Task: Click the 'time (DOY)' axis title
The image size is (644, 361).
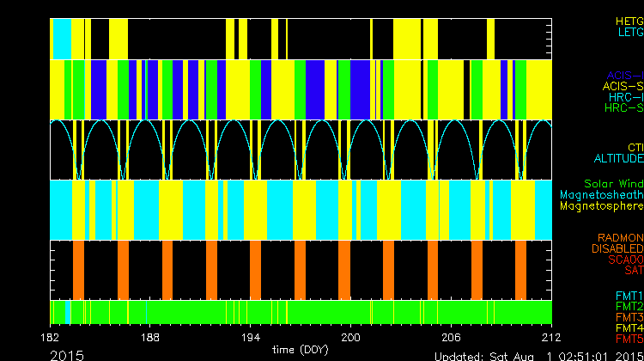Action: tap(299, 350)
